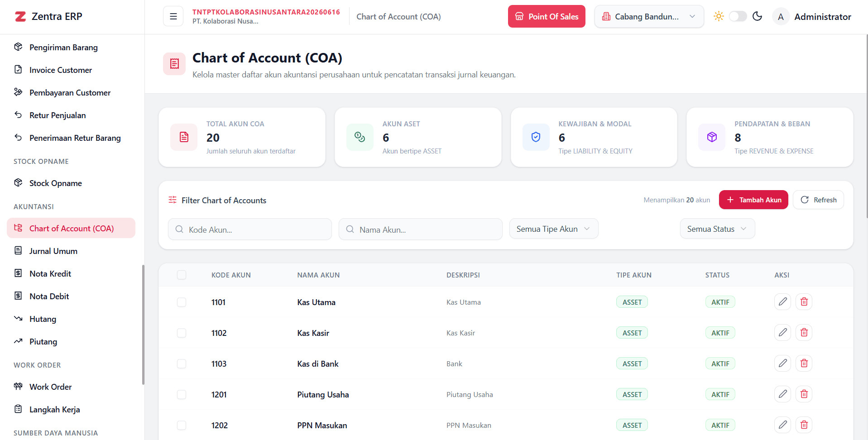Click the Pengiriman Barang box icon
The height and width of the screenshot is (440, 868).
point(18,47)
